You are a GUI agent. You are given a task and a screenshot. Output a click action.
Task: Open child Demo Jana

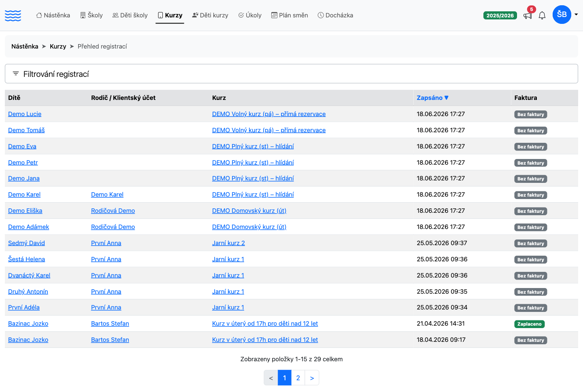click(x=24, y=178)
